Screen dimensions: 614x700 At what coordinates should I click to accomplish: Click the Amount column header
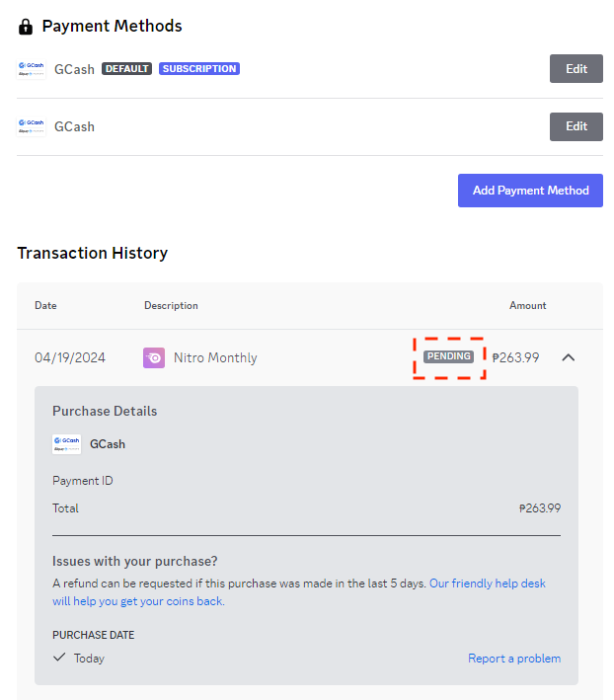527,306
